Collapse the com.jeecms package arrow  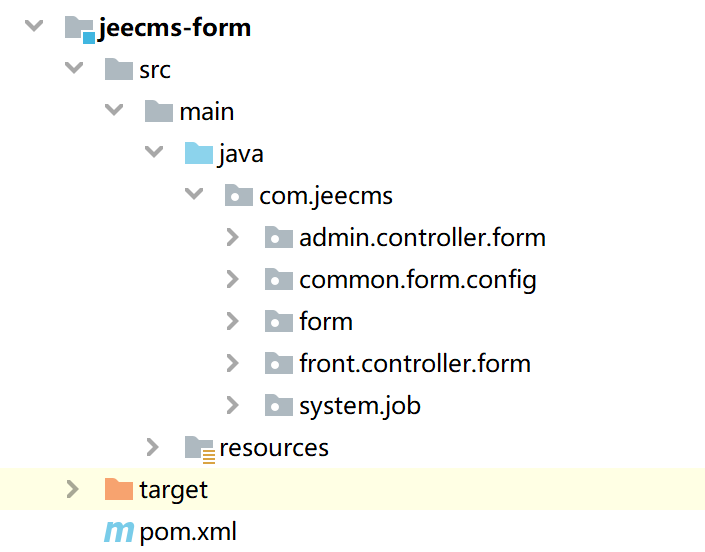pos(194,195)
